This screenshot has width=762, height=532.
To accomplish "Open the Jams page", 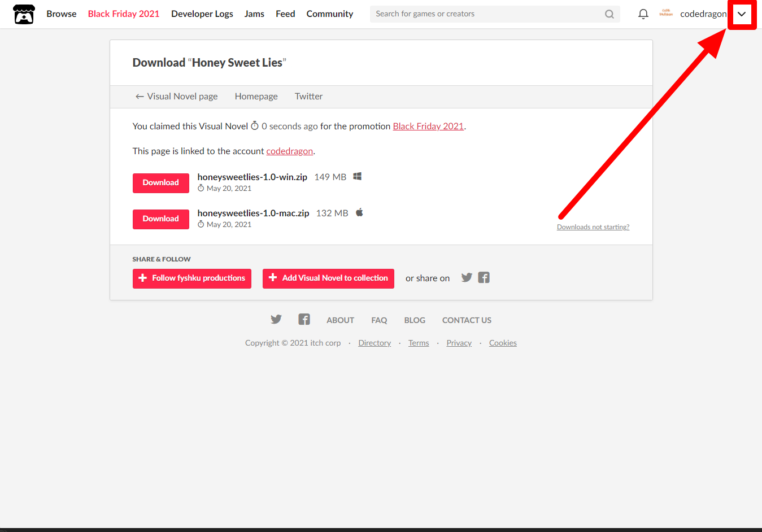I will pos(254,14).
